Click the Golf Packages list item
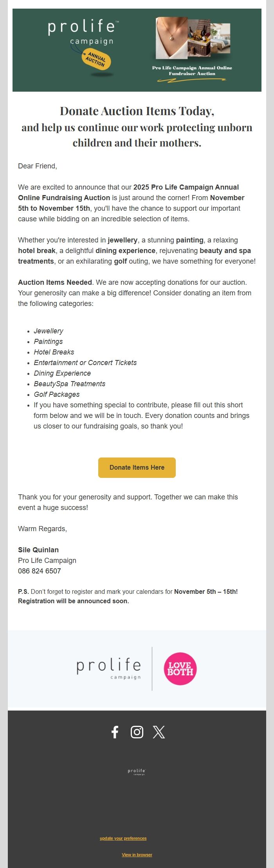274x868 pixels. point(57,394)
